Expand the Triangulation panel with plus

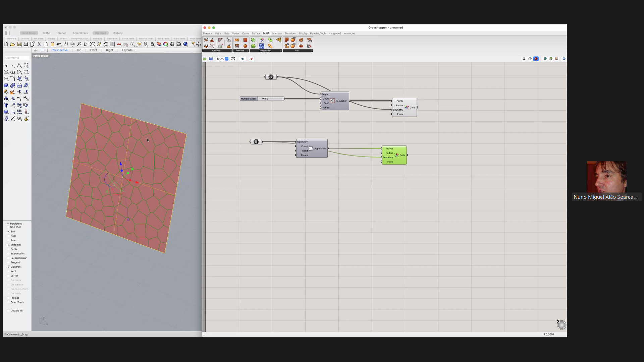[281, 51]
